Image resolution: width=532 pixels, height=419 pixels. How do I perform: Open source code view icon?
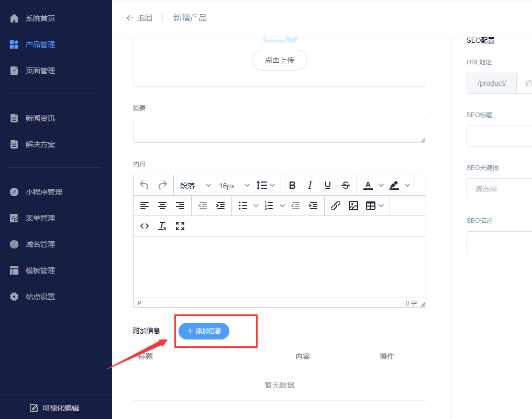tap(145, 226)
